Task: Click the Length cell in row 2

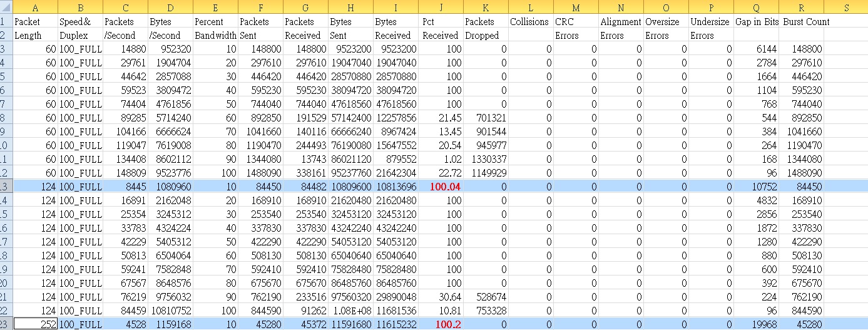Action: point(35,35)
